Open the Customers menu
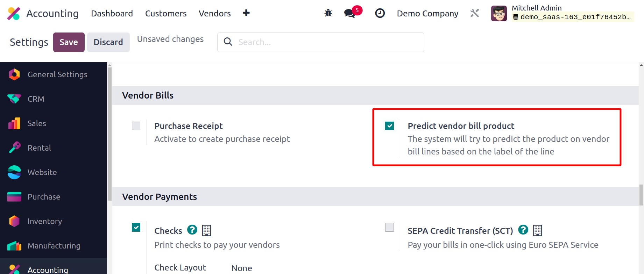Image resolution: width=644 pixels, height=274 pixels. tap(165, 14)
